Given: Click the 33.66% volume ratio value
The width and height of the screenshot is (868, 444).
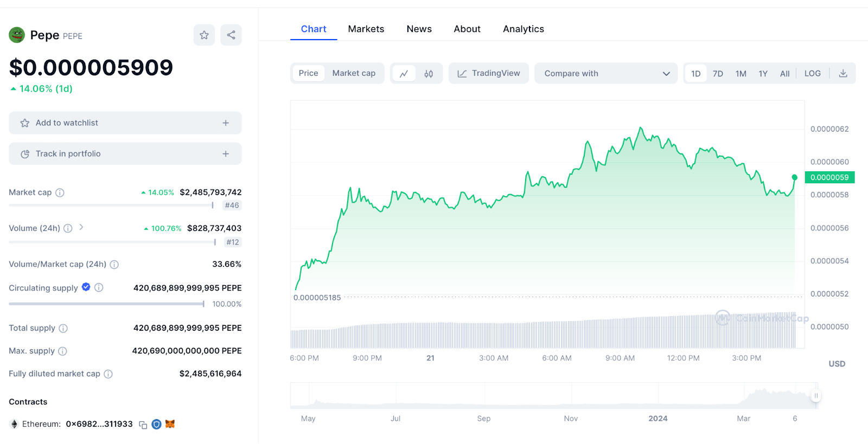Looking at the screenshot, I should click(227, 264).
